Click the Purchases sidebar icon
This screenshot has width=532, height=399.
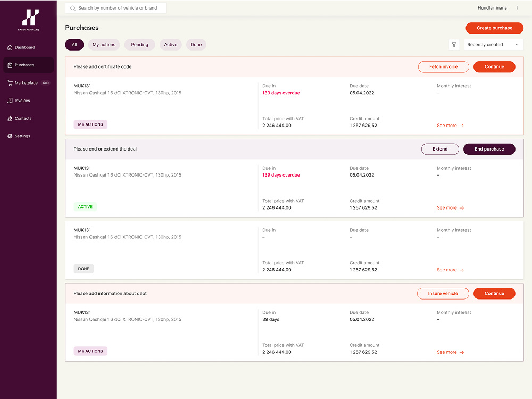coord(10,65)
